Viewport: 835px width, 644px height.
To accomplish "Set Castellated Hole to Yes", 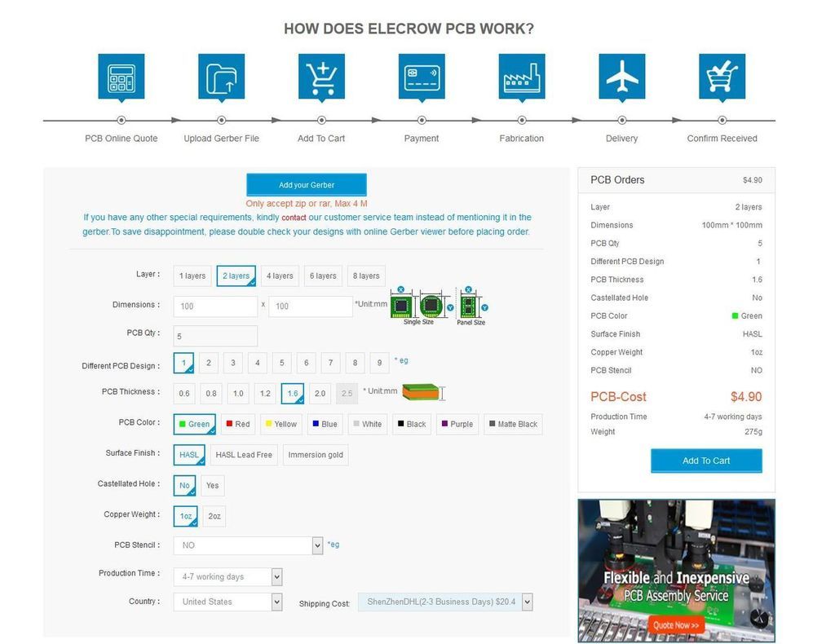I will pos(213,485).
